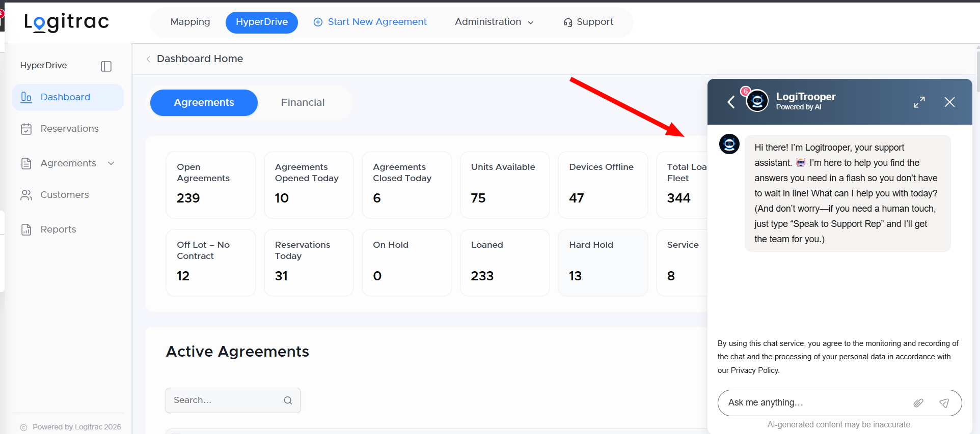
Task: Click the plus icon beside Start New Agreement
Action: coord(318,22)
